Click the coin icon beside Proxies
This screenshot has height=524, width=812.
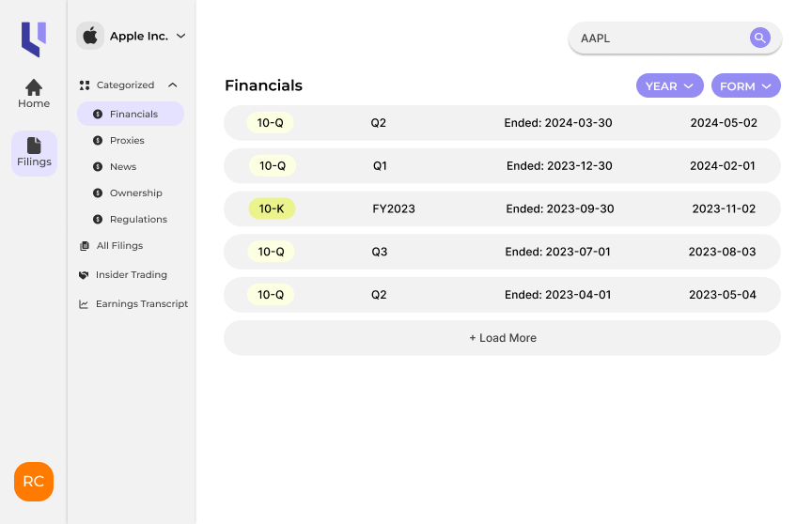click(98, 141)
